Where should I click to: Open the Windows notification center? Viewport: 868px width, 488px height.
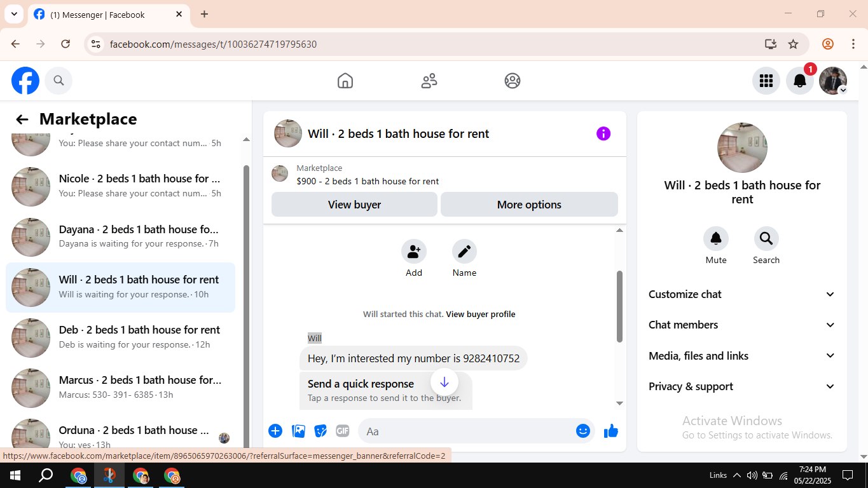(x=847, y=475)
